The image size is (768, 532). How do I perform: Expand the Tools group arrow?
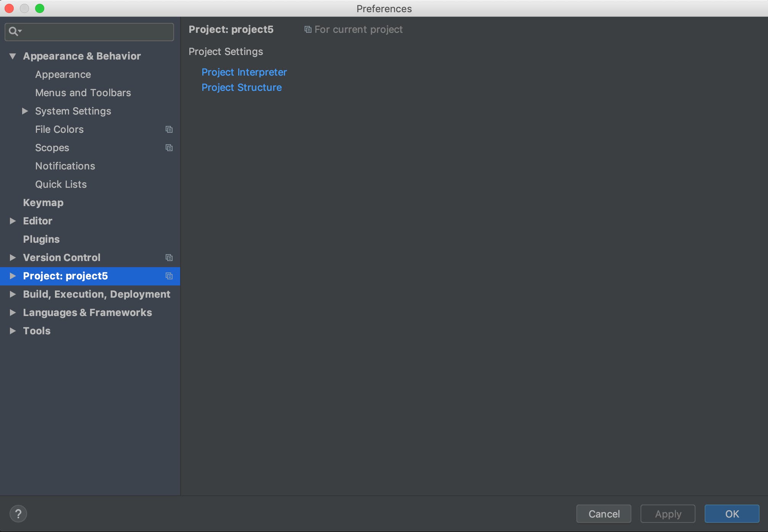pyautogui.click(x=13, y=331)
